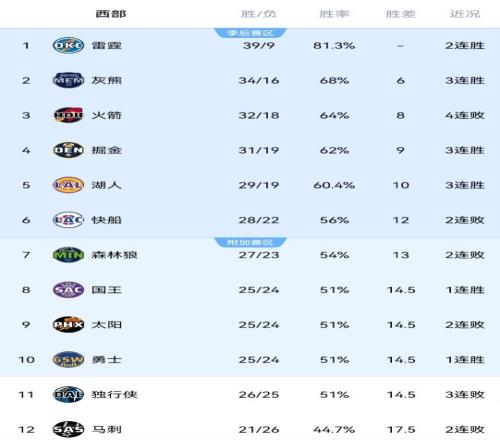Click the 近况 column header

point(465,14)
